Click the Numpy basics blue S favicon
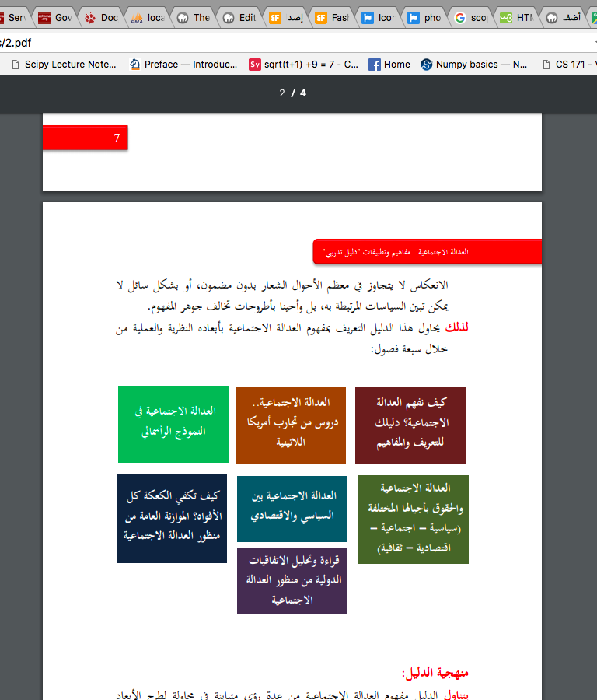Viewport: 597px width, 700px height. 426,65
